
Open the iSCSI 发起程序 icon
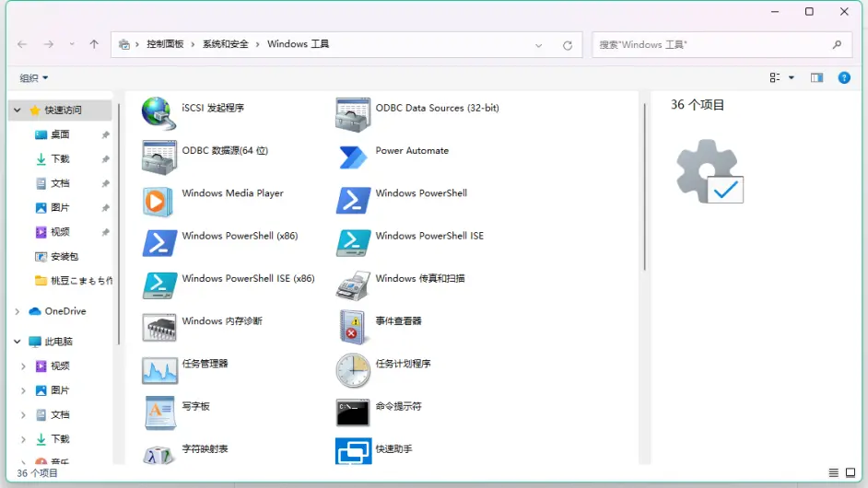tap(158, 113)
